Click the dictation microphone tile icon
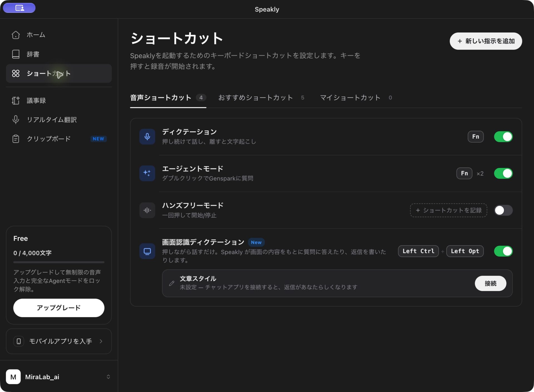 coord(147,137)
